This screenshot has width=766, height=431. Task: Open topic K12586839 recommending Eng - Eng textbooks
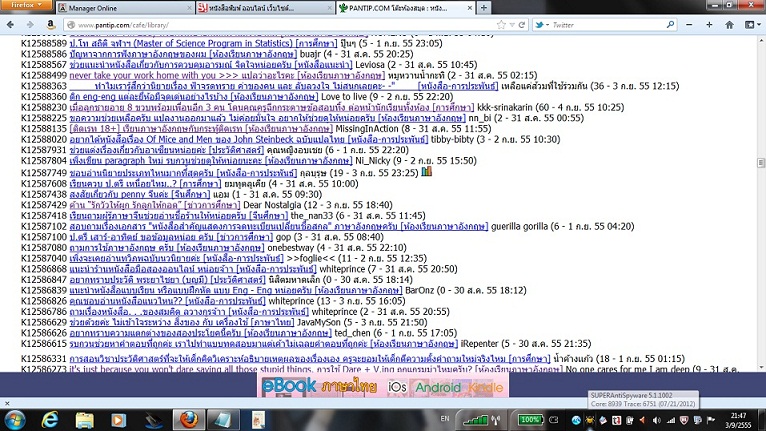click(235, 290)
